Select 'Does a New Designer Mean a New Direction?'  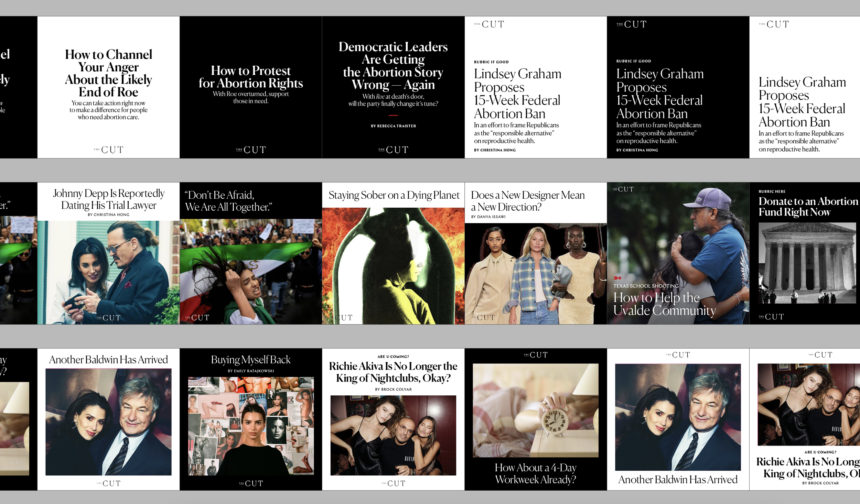pos(528,201)
